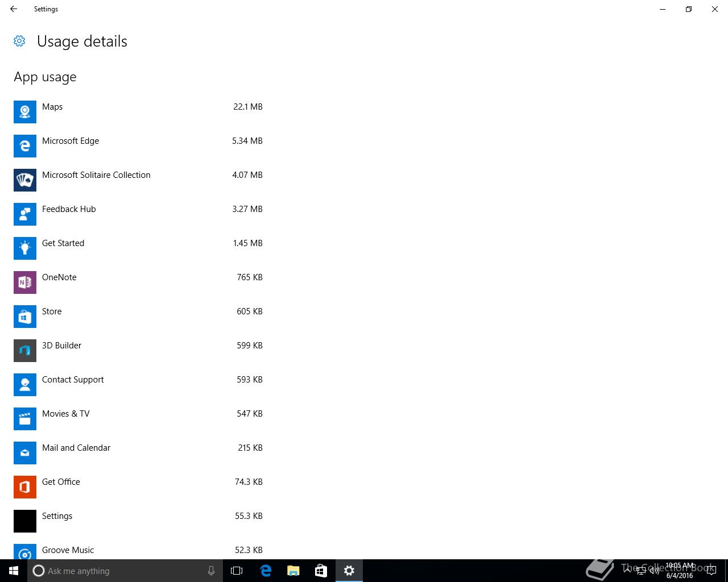The width and height of the screenshot is (728, 582).
Task: Click the Get Office label
Action: (61, 482)
